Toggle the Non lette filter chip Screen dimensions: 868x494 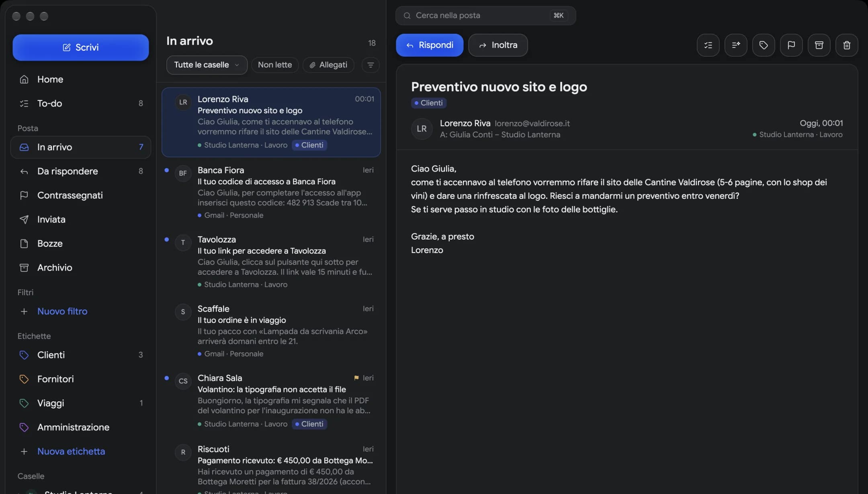275,65
